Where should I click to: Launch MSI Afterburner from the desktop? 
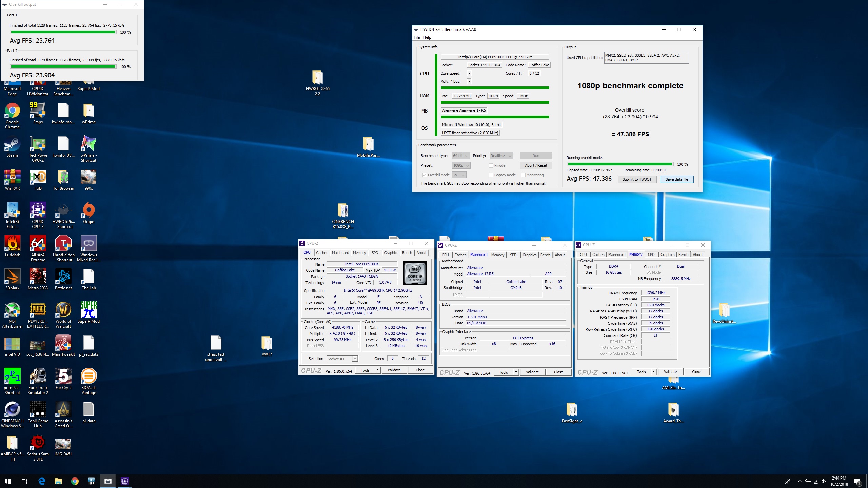tap(13, 315)
